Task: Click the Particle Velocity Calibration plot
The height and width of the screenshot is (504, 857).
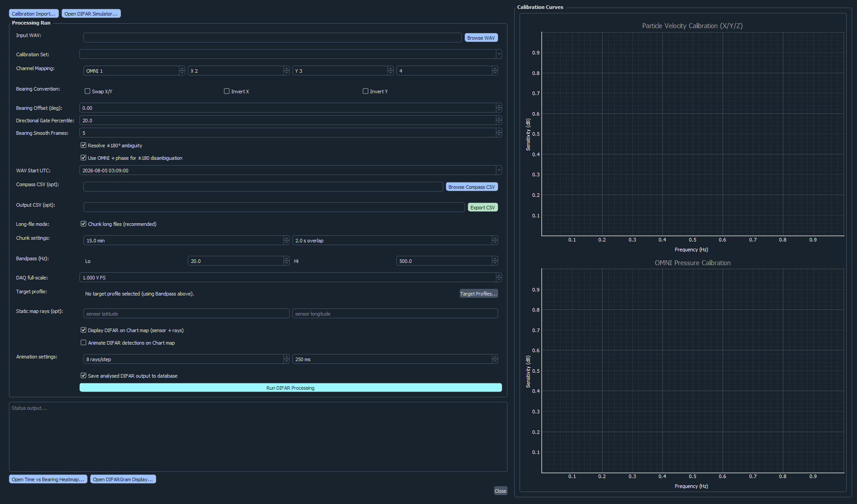Action: pyautogui.click(x=692, y=134)
